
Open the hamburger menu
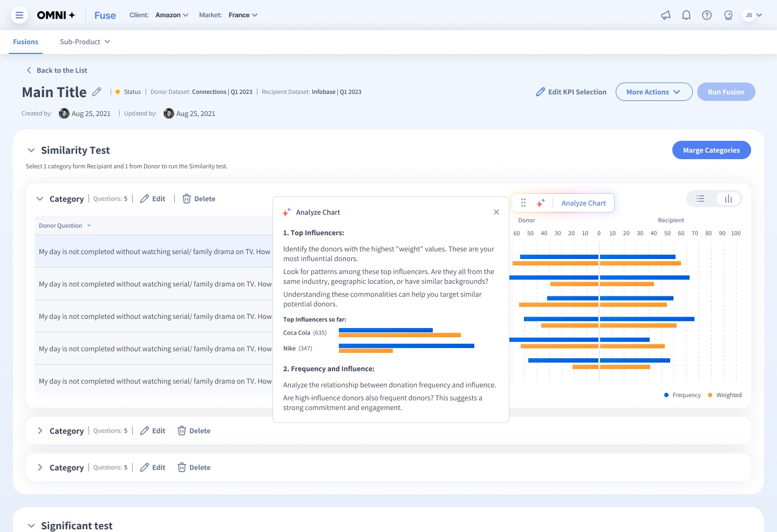tap(19, 15)
